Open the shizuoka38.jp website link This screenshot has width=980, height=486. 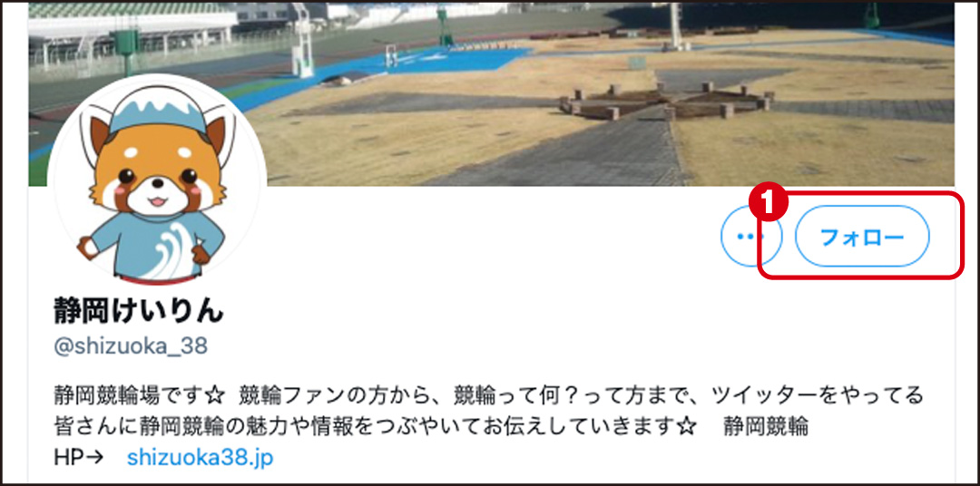click(200, 458)
